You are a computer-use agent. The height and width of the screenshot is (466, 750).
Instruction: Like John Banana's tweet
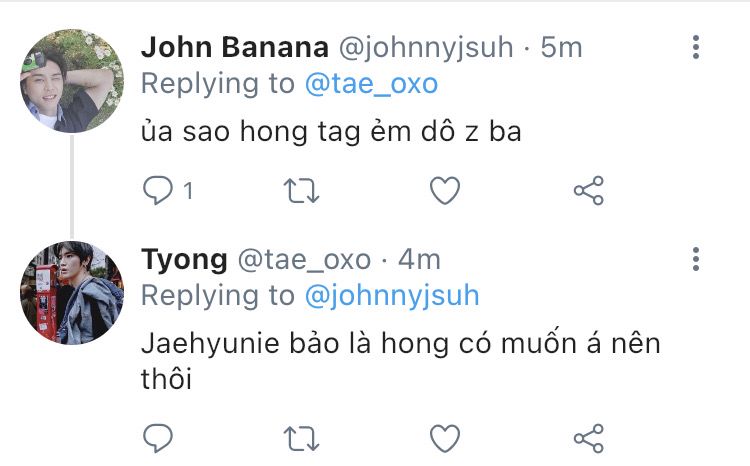pos(444,190)
